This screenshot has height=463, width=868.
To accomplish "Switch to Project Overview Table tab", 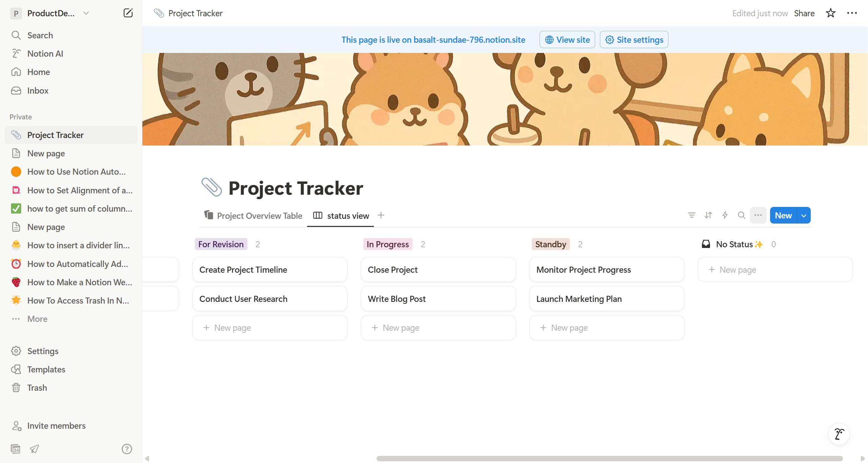I will 253,215.
